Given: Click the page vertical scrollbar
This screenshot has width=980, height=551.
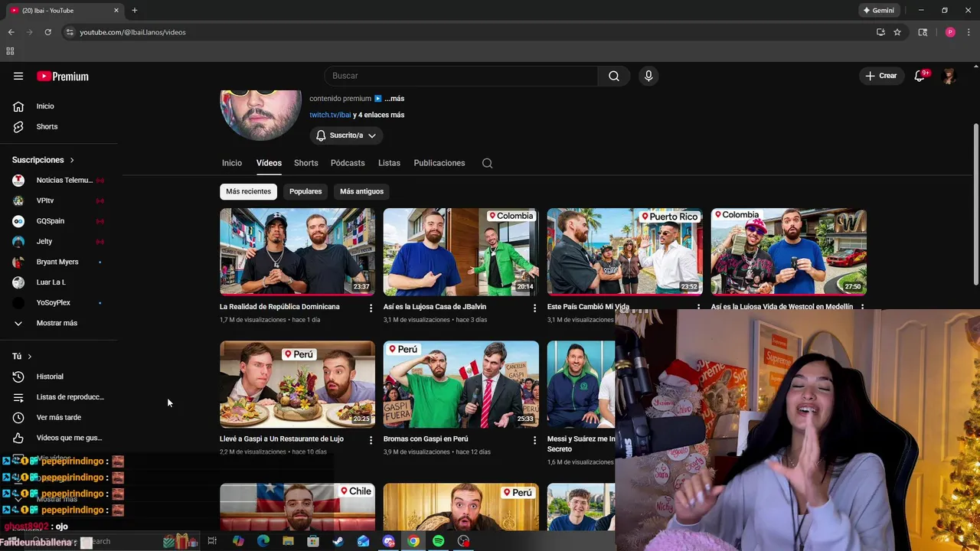Looking at the screenshot, I should pos(975,203).
